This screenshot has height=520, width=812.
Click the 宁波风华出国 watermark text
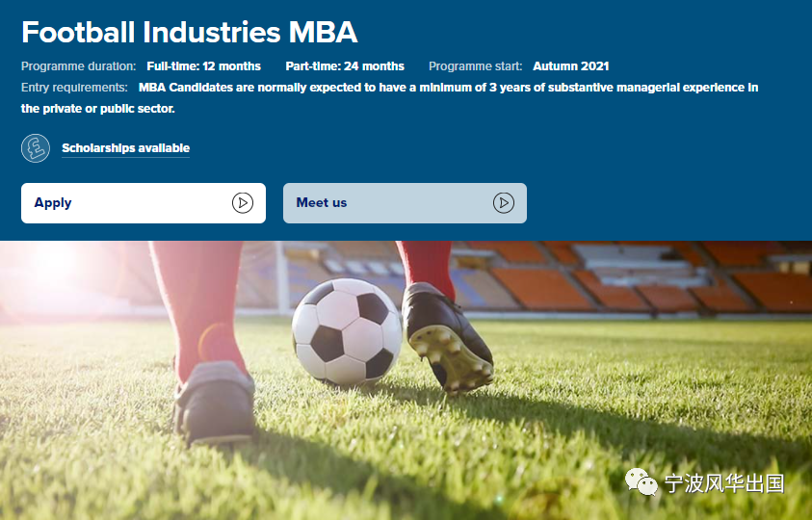click(724, 483)
